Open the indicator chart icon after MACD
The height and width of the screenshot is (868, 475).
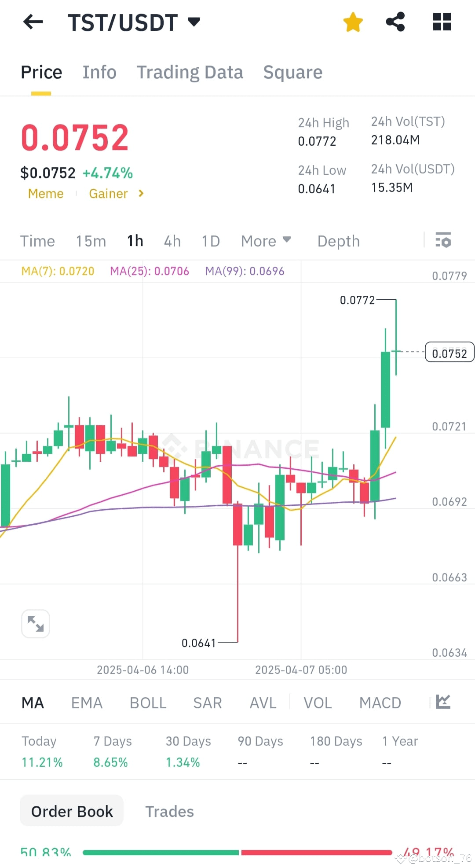pos(444,702)
